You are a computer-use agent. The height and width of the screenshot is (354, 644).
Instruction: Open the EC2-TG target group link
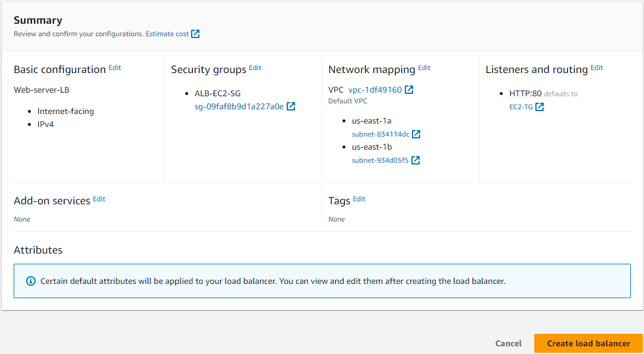click(x=521, y=107)
